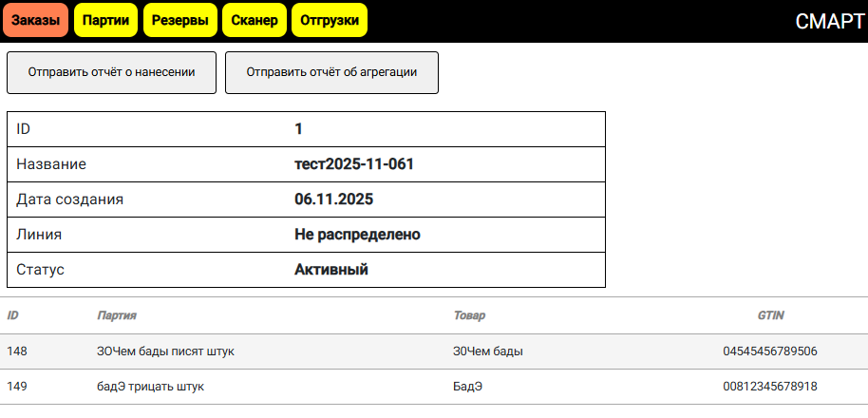Screen dimensions: 868x418
Task: Select the Отгрузки tab
Action: (329, 20)
